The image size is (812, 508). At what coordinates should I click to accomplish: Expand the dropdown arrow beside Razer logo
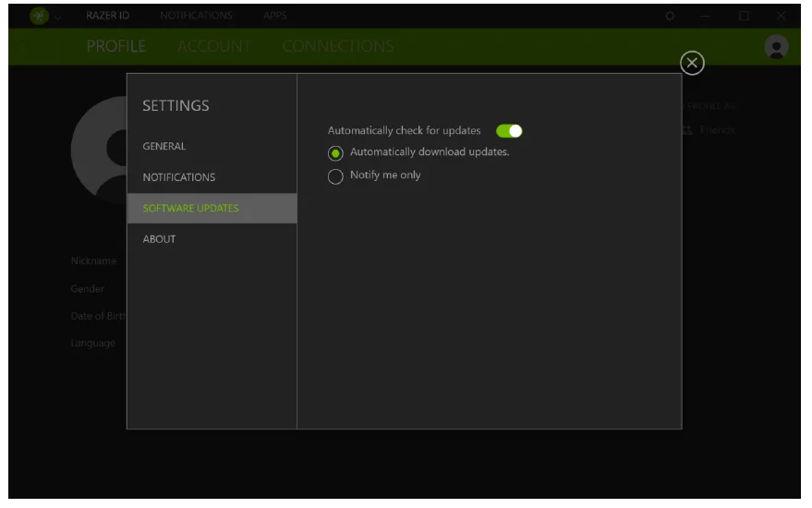[57, 18]
